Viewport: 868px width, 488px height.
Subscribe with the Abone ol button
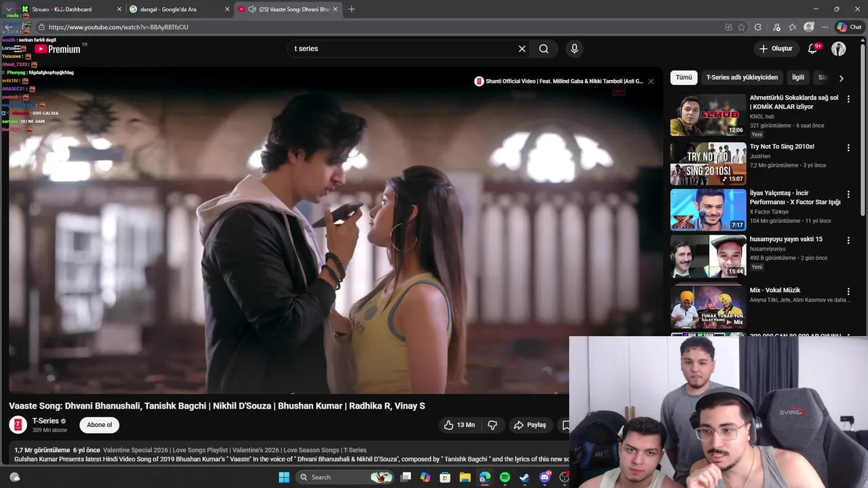click(x=100, y=425)
